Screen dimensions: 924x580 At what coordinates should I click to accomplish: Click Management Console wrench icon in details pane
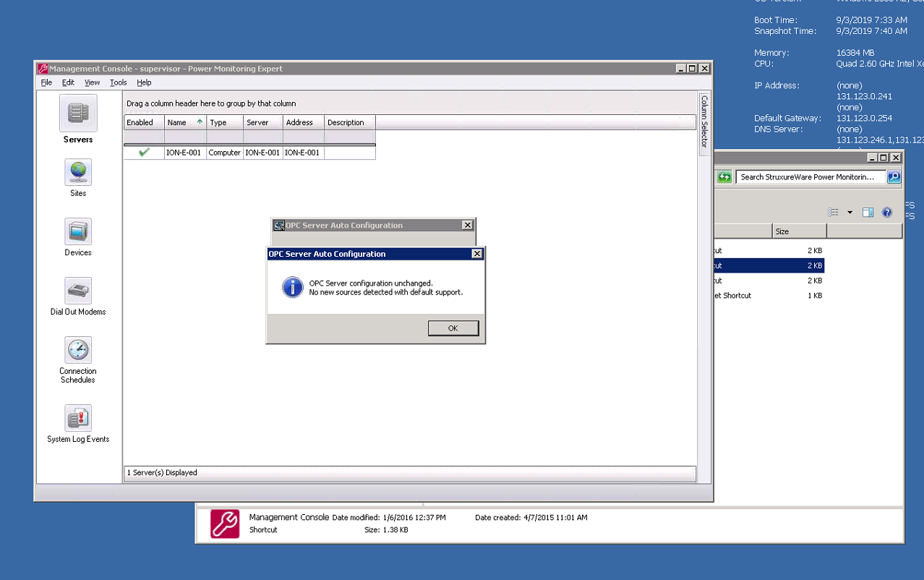coord(225,524)
